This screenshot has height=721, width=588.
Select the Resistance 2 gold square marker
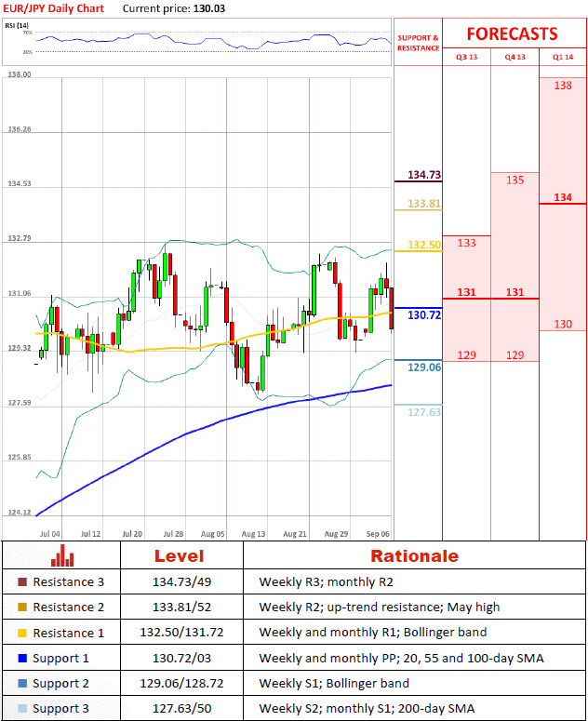tap(22, 608)
